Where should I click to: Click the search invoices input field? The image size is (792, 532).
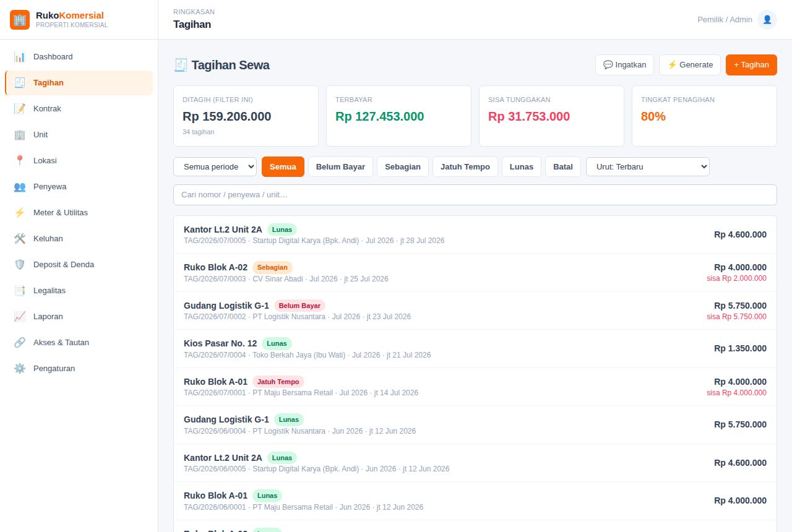[x=475, y=195]
